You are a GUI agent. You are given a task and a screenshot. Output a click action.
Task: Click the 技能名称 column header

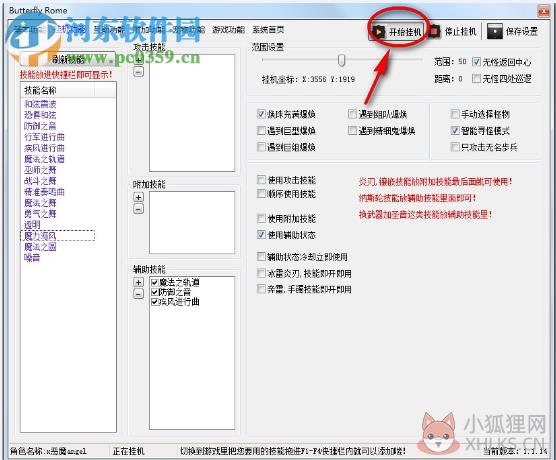coord(58,90)
